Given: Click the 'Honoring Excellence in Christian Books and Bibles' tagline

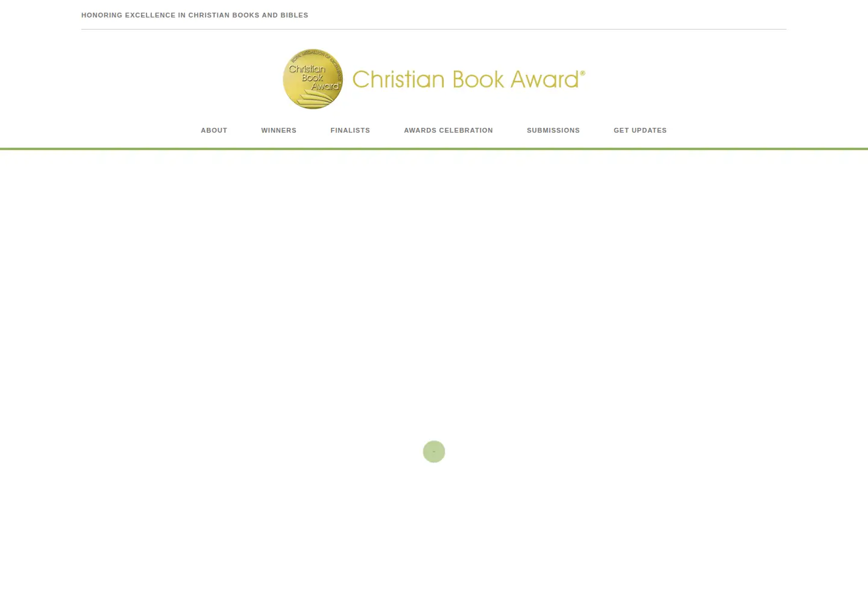Looking at the screenshot, I should click(195, 15).
